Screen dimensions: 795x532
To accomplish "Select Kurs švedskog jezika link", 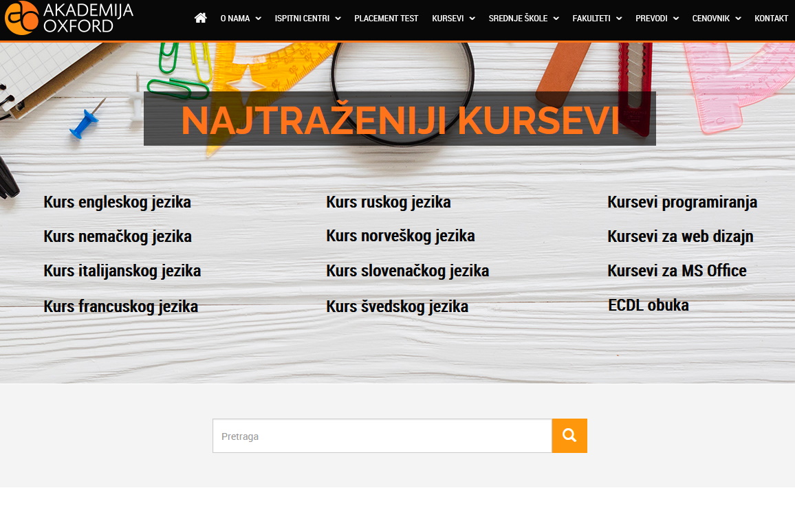I will (x=397, y=307).
